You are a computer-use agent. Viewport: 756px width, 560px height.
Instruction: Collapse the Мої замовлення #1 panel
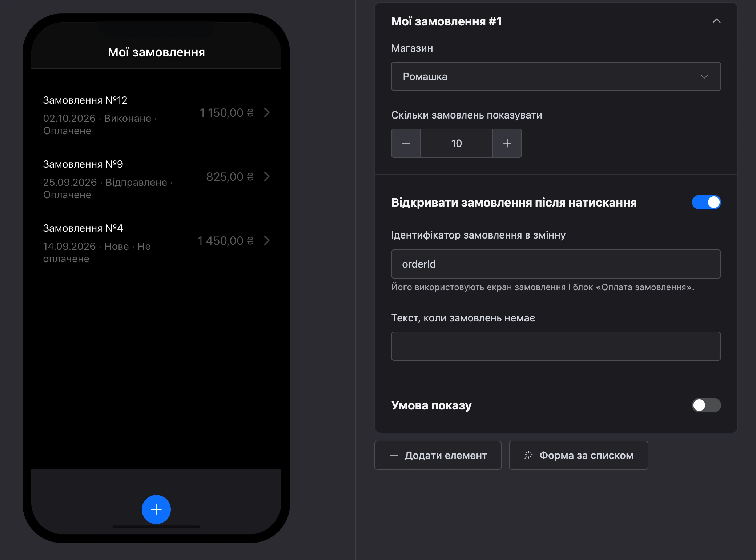point(716,21)
